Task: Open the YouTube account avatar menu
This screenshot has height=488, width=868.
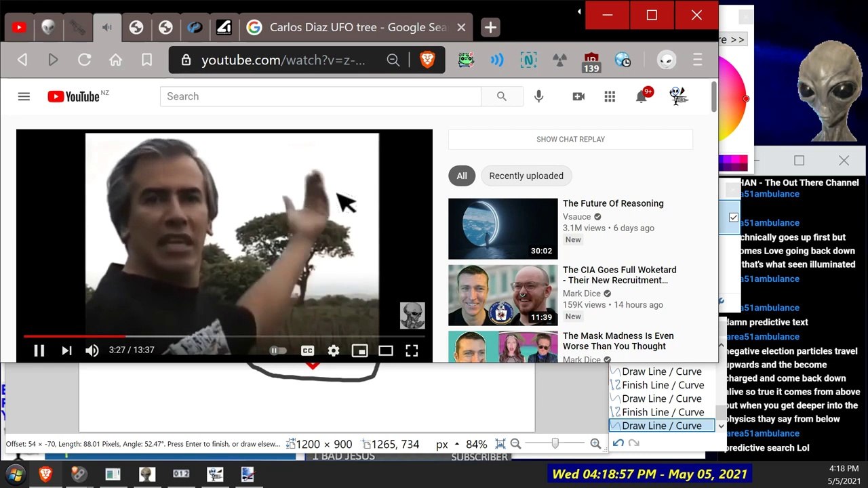Action: [678, 96]
